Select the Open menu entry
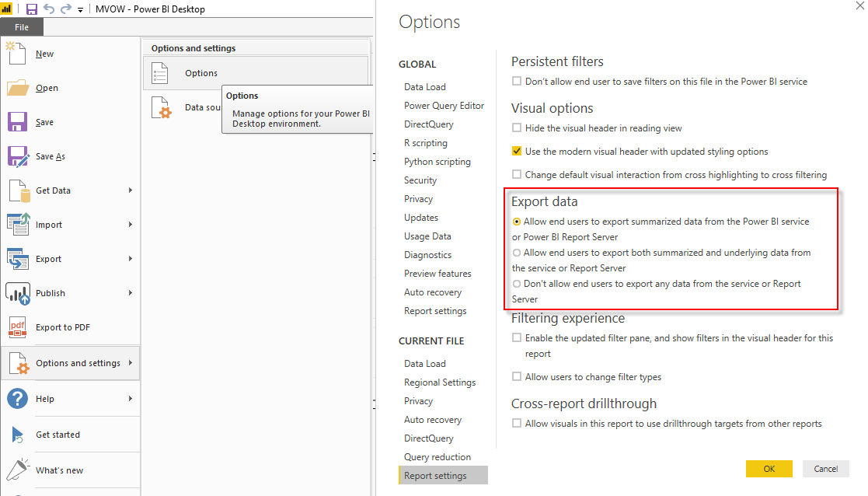The image size is (868, 496). [70, 88]
